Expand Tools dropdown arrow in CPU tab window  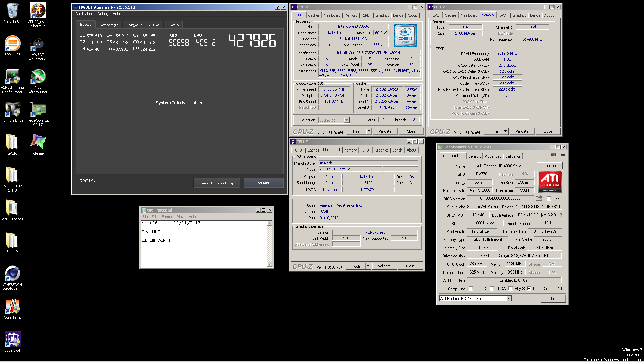(x=369, y=131)
